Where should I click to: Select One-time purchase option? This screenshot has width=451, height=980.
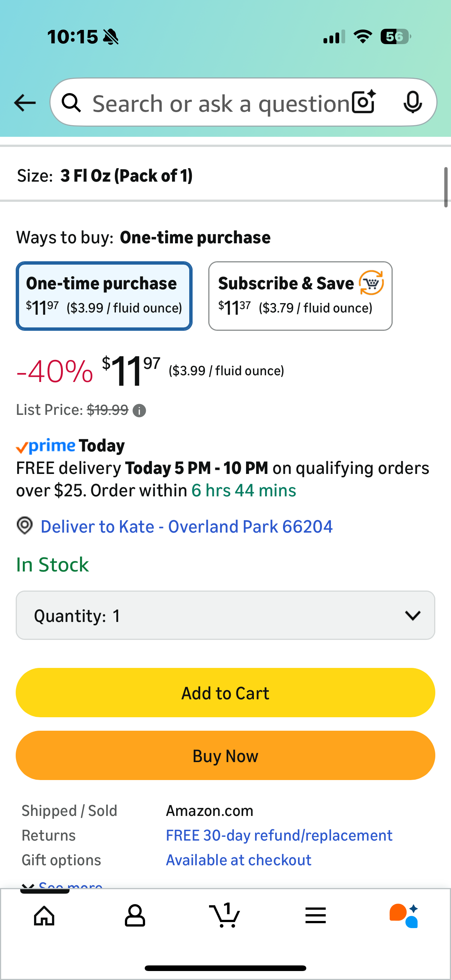pyautogui.click(x=104, y=296)
